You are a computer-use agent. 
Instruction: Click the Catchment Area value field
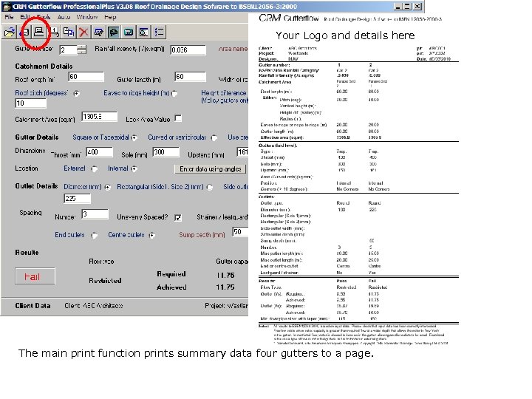coord(100,117)
